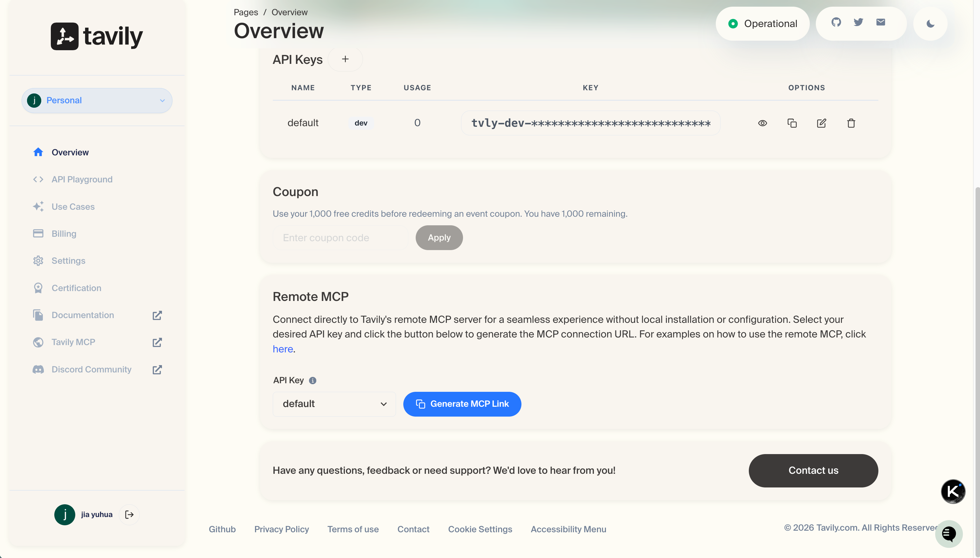
Task: Select default in the API Key dropdown
Action: tap(334, 404)
